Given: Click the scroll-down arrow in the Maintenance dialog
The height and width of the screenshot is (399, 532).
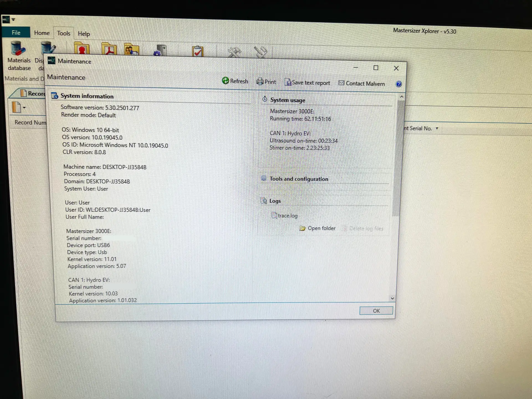Looking at the screenshot, I should 392,298.
